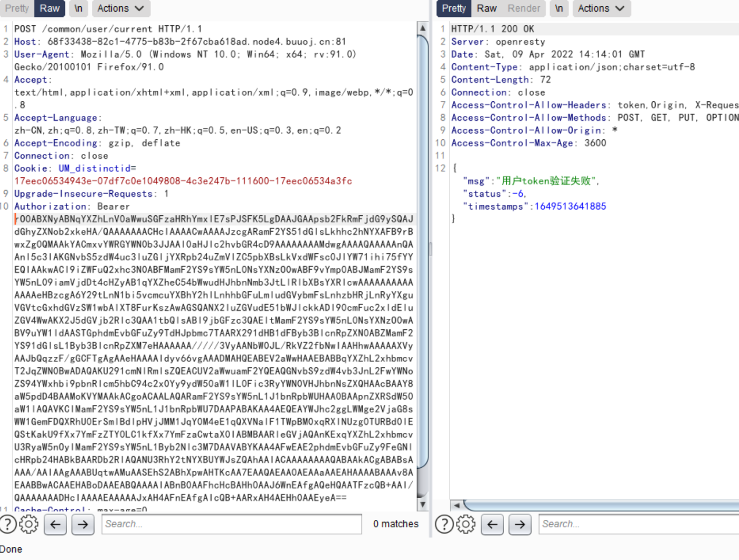
Task: Open request search settings gear
Action: point(29,524)
